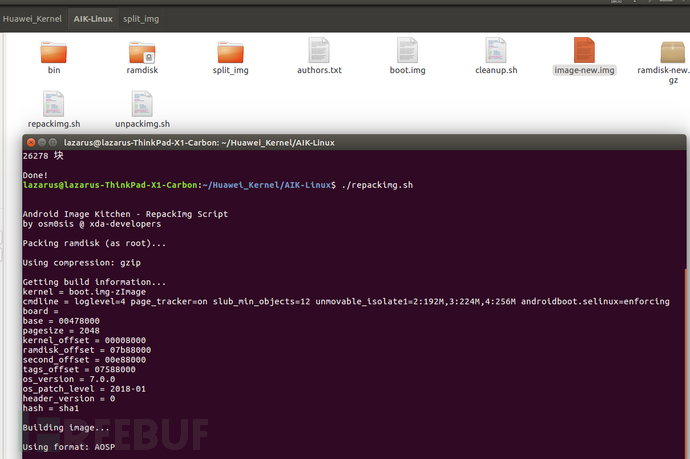Screen dimensions: 690x459
Task: Click AIK-Linux path bar segment
Action: pyautogui.click(x=93, y=19)
